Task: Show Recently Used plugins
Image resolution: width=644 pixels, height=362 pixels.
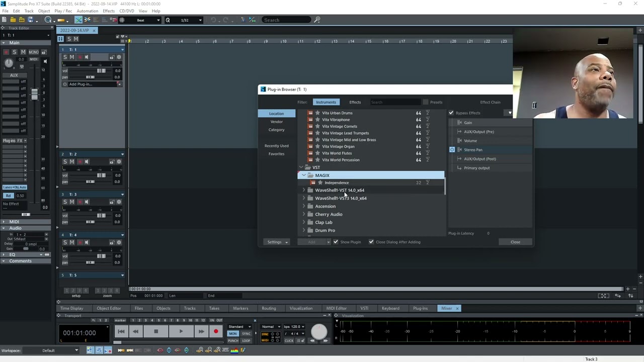Action: pyautogui.click(x=276, y=146)
